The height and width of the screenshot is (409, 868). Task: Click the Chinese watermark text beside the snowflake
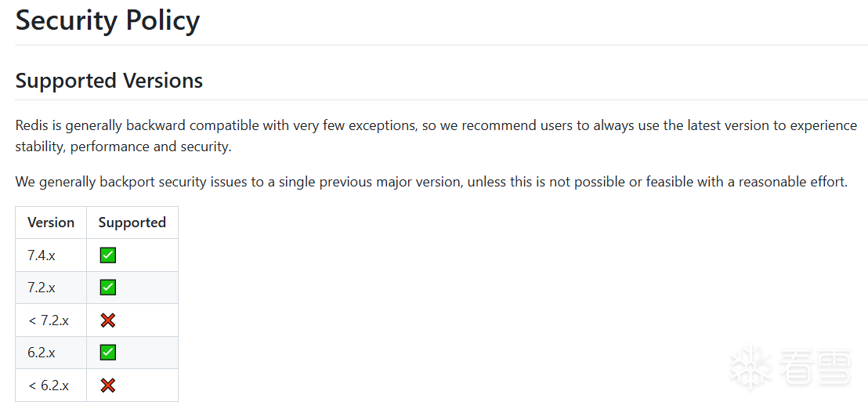[x=815, y=367]
